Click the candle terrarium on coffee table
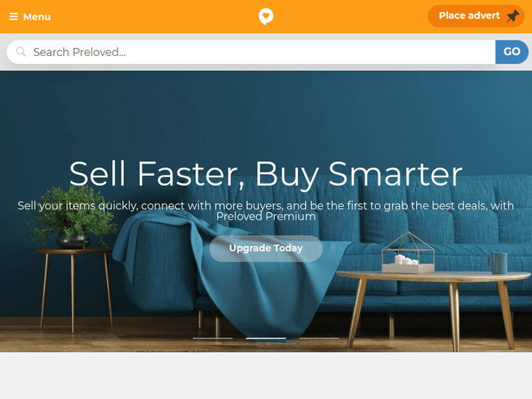The width and height of the screenshot is (532, 399). click(408, 253)
